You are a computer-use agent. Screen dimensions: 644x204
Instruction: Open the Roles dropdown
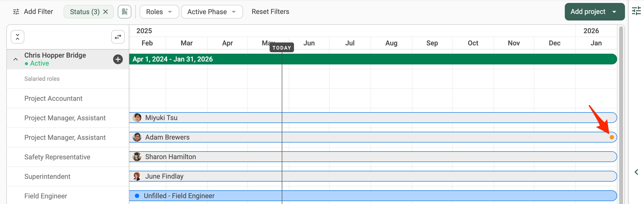click(159, 12)
